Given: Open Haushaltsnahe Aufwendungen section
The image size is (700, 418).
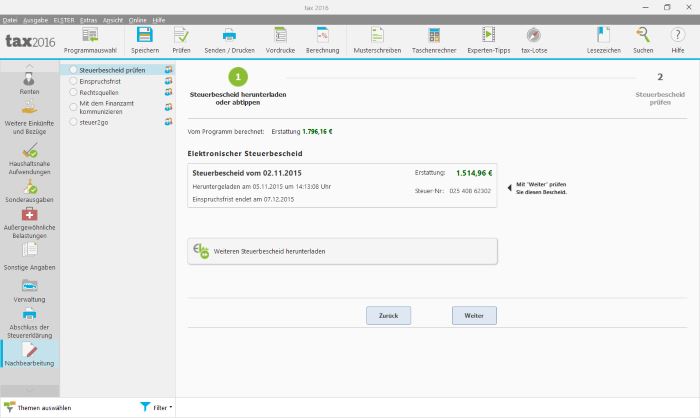Looking at the screenshot, I should coord(29,159).
